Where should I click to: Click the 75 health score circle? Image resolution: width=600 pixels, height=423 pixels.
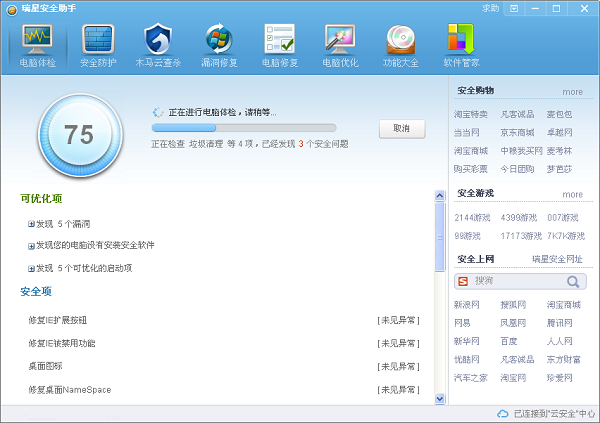[x=80, y=135]
